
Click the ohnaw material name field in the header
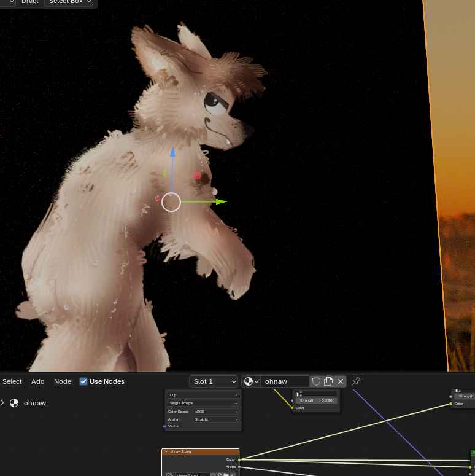[x=285, y=381]
